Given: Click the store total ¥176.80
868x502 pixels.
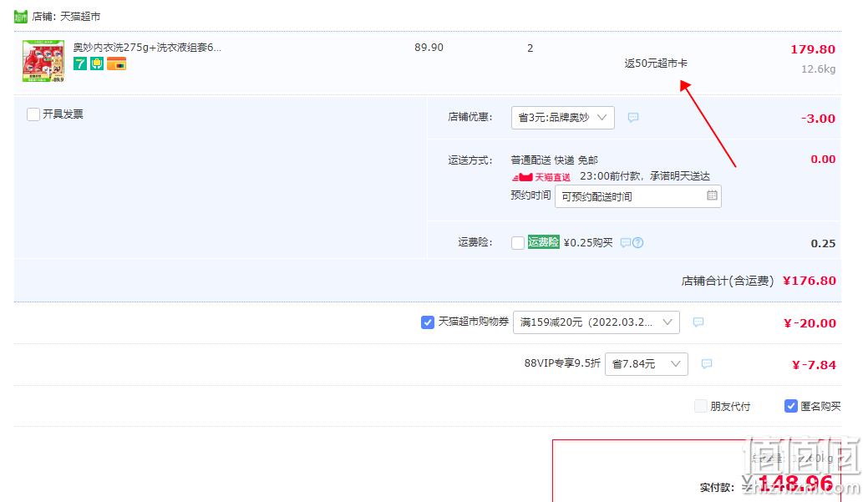Looking at the screenshot, I should [810, 281].
